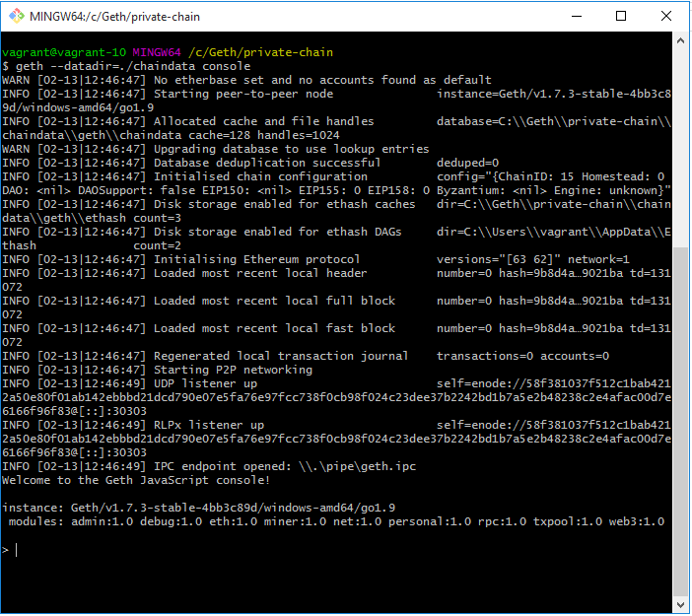
Task: Click 'UDP listener up' log entry
Action: tap(205, 384)
